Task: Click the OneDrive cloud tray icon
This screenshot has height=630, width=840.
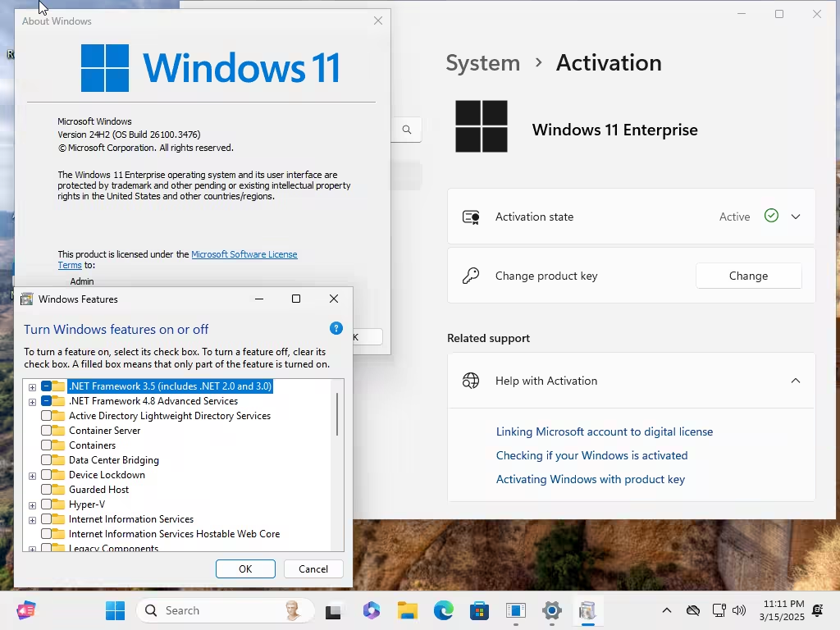Action: tap(693, 610)
